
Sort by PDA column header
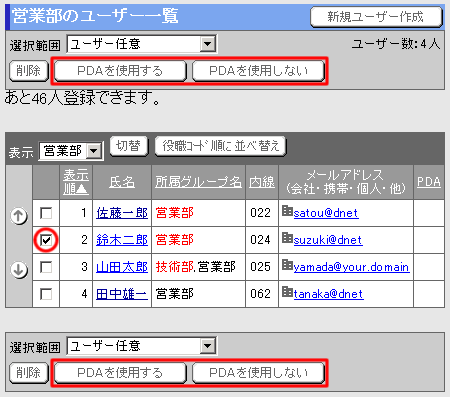[x=429, y=182]
